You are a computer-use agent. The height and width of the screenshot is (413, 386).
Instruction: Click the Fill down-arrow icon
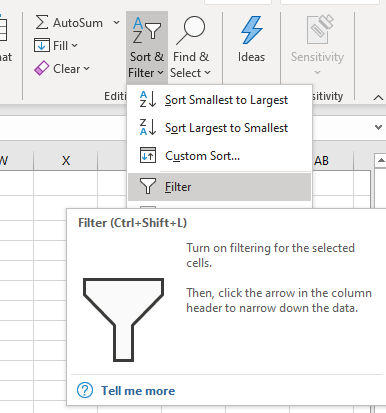[42, 45]
